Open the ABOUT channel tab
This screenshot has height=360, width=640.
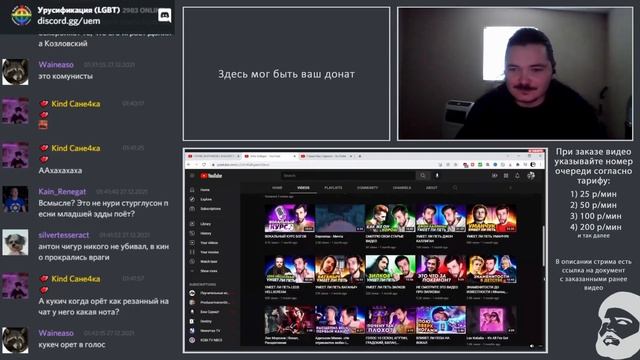coord(431,188)
